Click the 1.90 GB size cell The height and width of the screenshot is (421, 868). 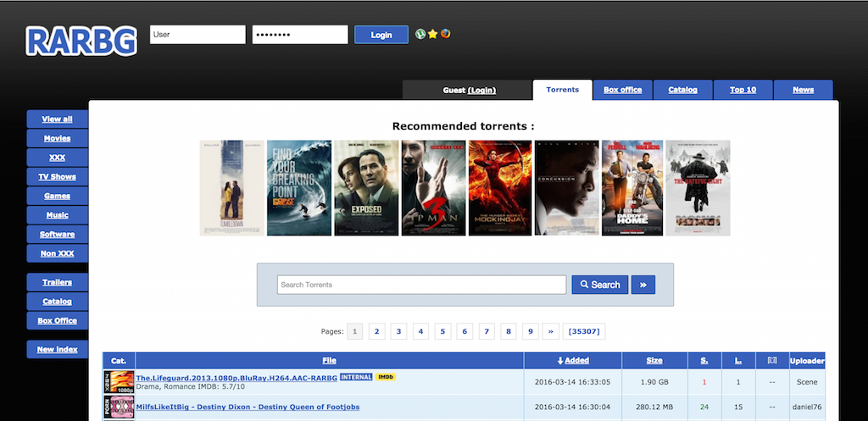[654, 382]
